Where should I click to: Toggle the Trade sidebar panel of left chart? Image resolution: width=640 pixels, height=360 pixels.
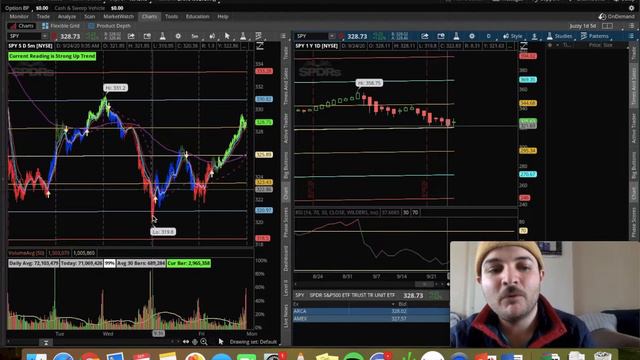coord(286,53)
